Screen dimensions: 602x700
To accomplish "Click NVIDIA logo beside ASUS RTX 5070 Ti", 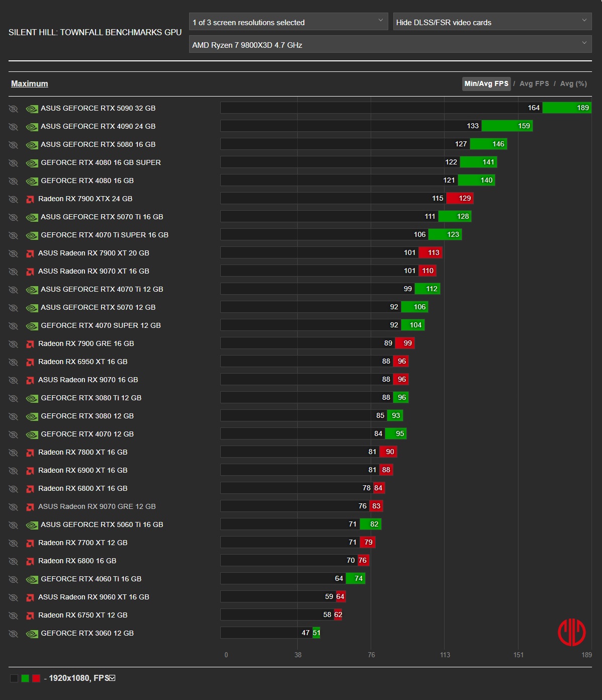I will tap(32, 217).
